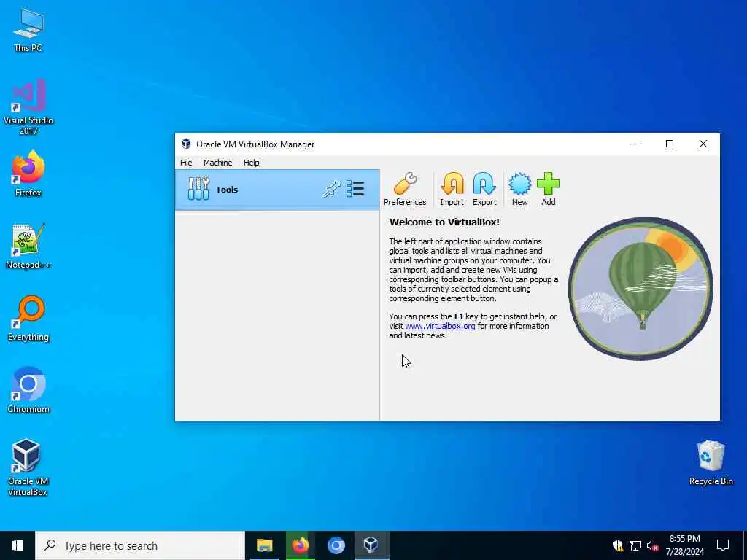The image size is (747, 560).
Task: Select This PC desktop icon
Action: [28, 30]
